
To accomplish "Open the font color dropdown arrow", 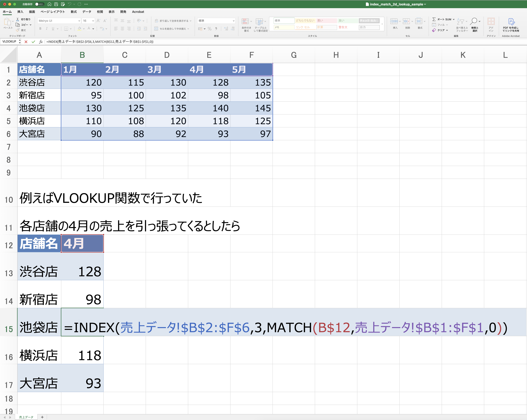I will [x=93, y=29].
